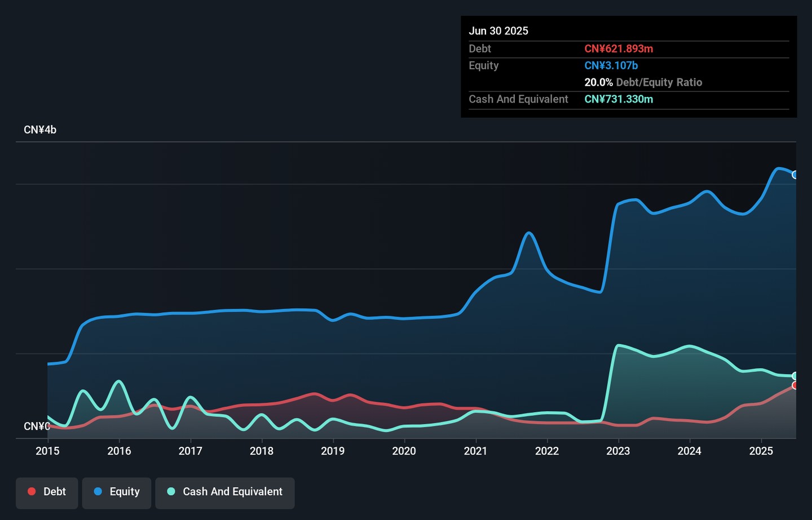Click the 20.0% Debt/Equity Ratio text
812x520 pixels.
[x=643, y=82]
